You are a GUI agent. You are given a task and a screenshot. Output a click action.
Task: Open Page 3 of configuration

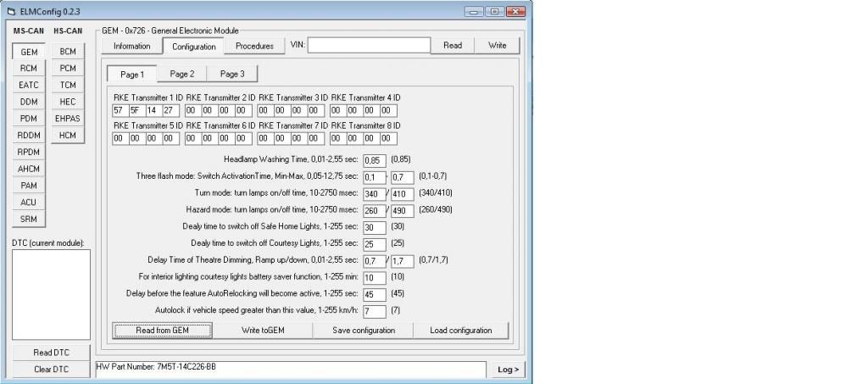(231, 74)
